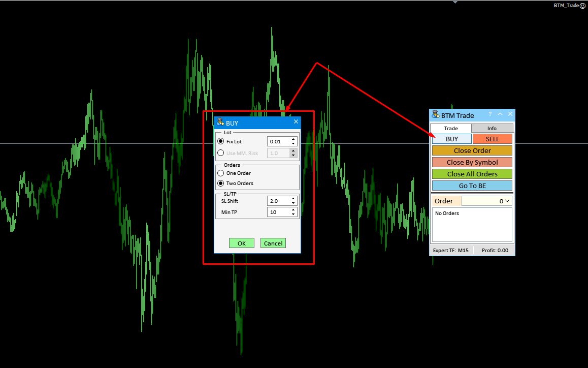Close the BUY dialog with the X
588x368 pixels.
296,121
